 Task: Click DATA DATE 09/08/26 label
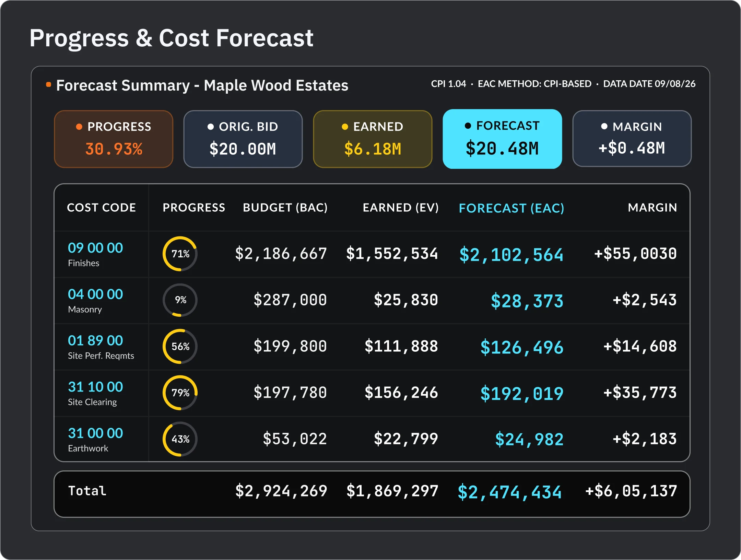pos(649,84)
